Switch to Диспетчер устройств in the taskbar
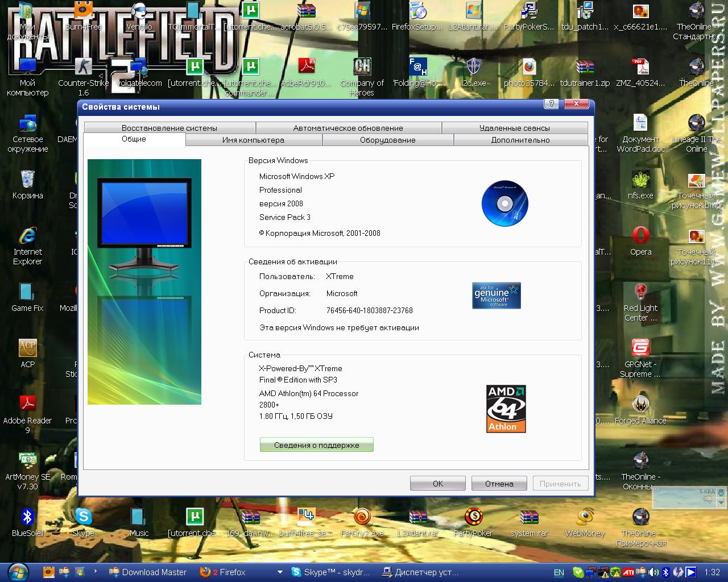The height and width of the screenshot is (582, 728). point(421,572)
